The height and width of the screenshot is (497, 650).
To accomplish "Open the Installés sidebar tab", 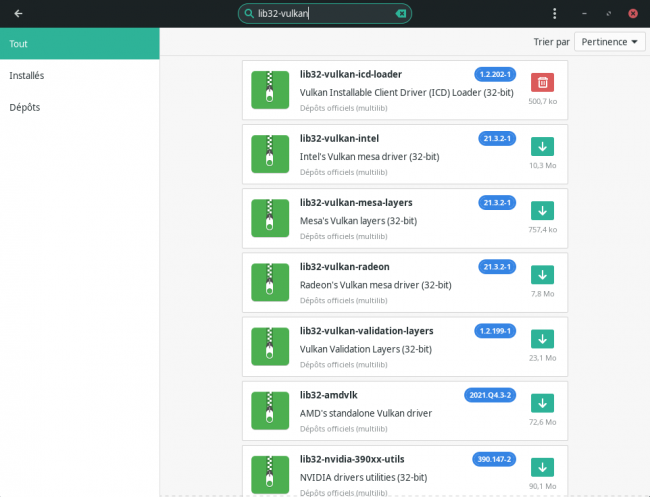I will pos(80,75).
